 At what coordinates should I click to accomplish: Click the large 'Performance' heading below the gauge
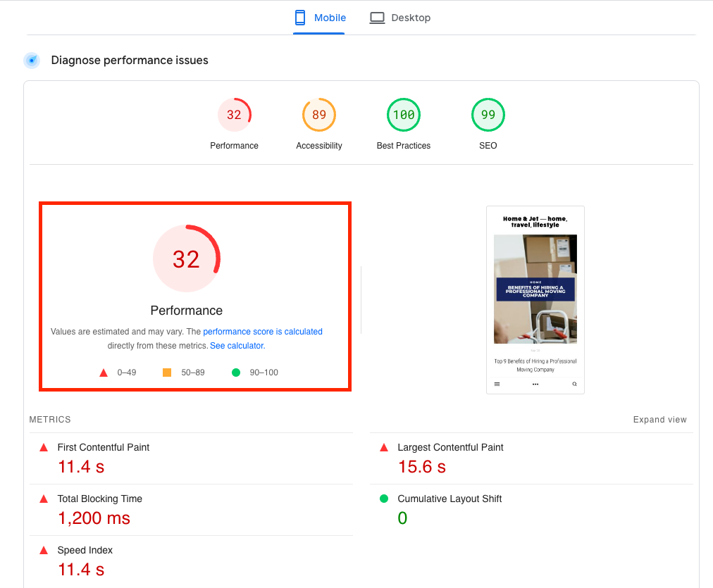pos(187,311)
